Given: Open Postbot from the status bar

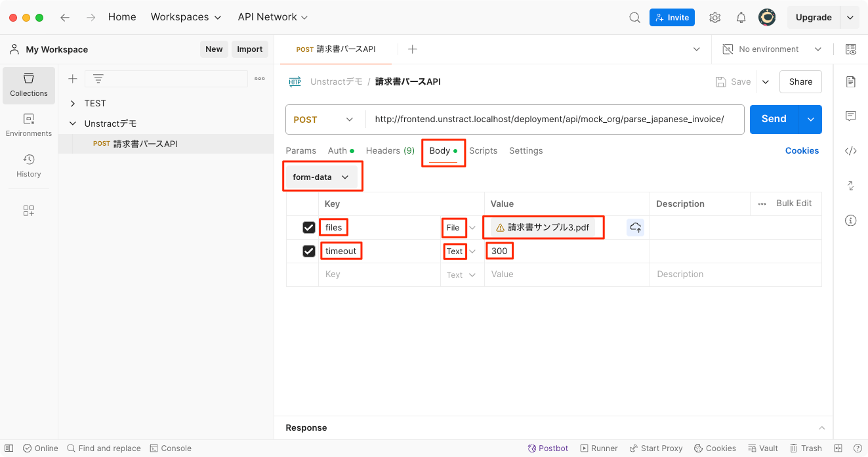Looking at the screenshot, I should [x=548, y=448].
